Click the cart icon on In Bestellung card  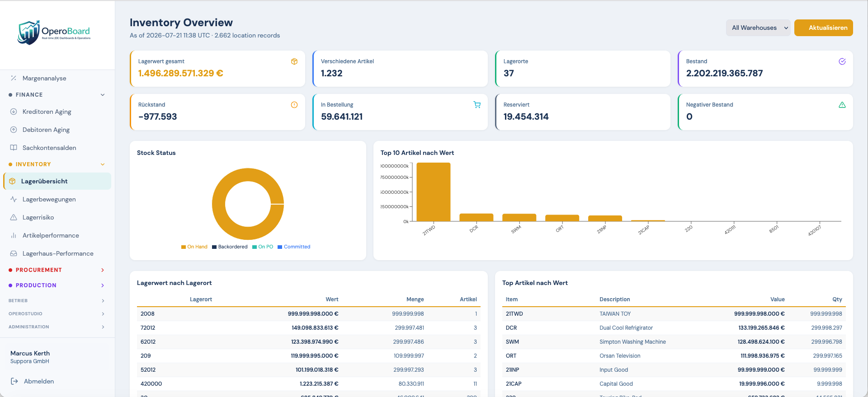(477, 105)
